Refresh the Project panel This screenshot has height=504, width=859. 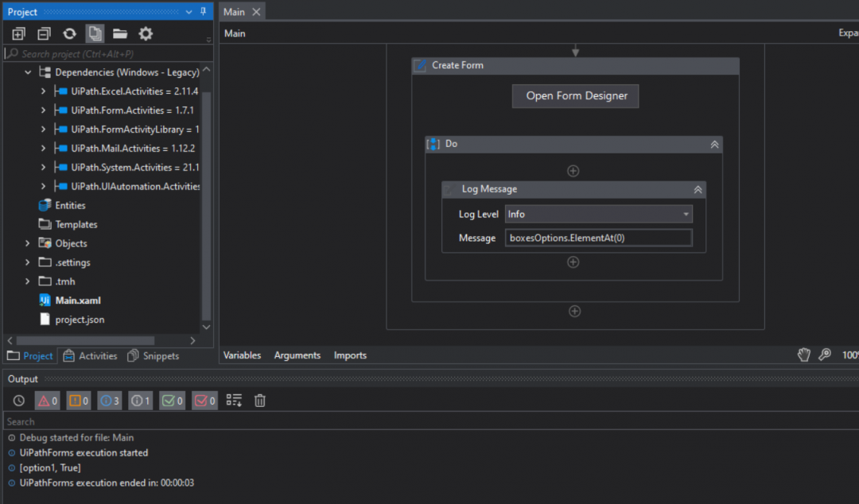(x=69, y=33)
